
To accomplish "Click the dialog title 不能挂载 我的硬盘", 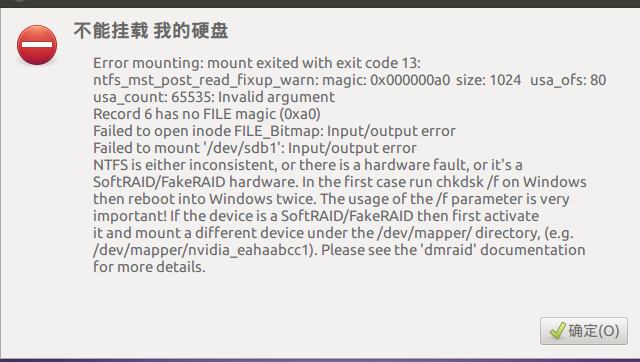I will point(151,31).
